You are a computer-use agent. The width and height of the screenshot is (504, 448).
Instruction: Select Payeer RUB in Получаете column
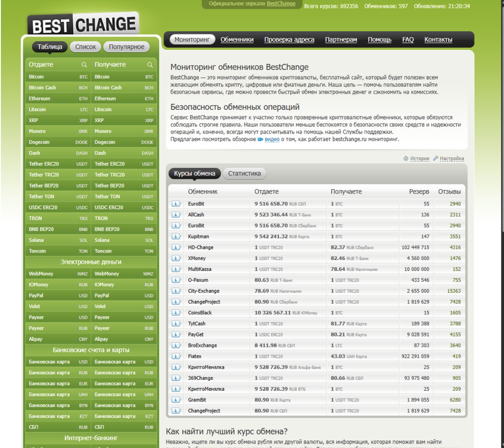pyautogui.click(x=124, y=328)
